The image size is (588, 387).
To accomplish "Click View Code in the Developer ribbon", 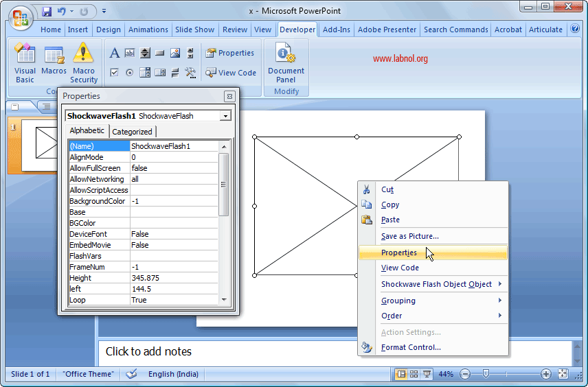I will [x=231, y=73].
